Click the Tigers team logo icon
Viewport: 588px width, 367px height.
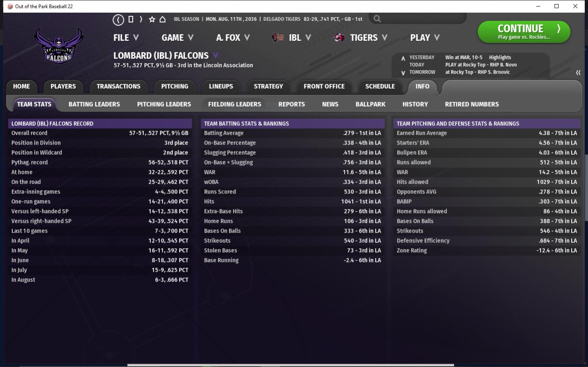pyautogui.click(x=340, y=38)
